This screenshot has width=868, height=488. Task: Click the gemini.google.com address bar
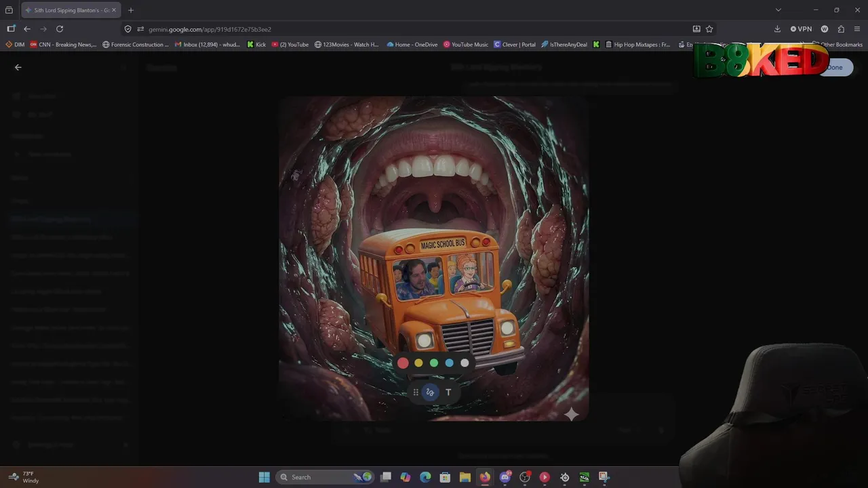407,29
